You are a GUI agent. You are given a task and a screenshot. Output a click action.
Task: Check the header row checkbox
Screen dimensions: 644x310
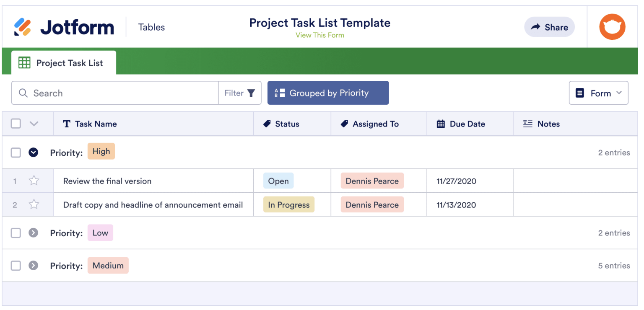(16, 123)
